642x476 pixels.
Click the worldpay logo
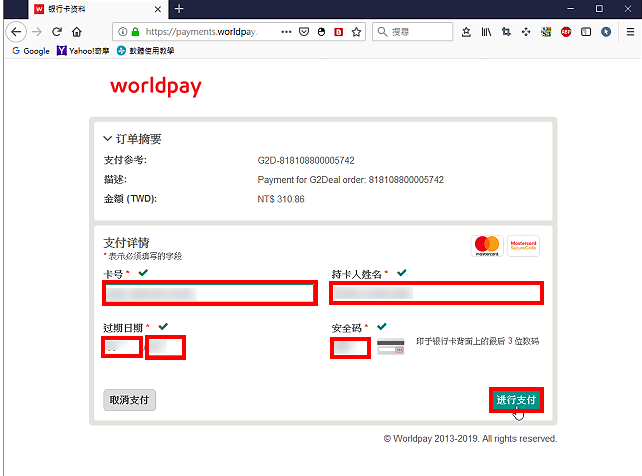156,86
